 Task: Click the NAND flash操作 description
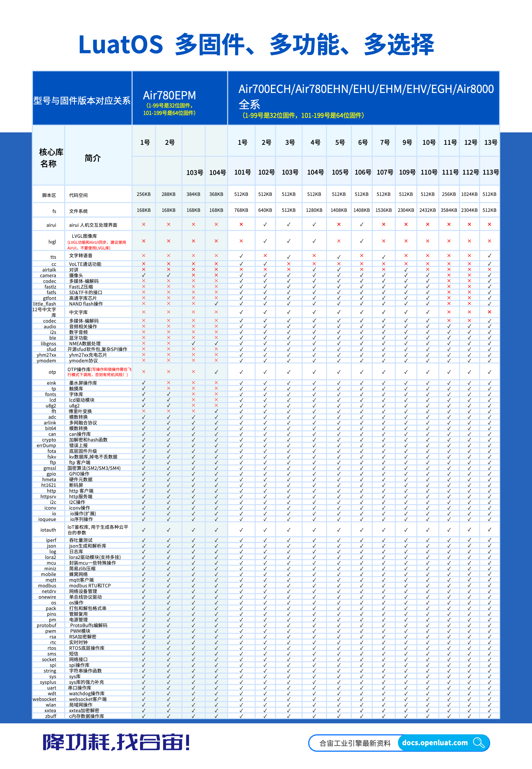[86, 304]
